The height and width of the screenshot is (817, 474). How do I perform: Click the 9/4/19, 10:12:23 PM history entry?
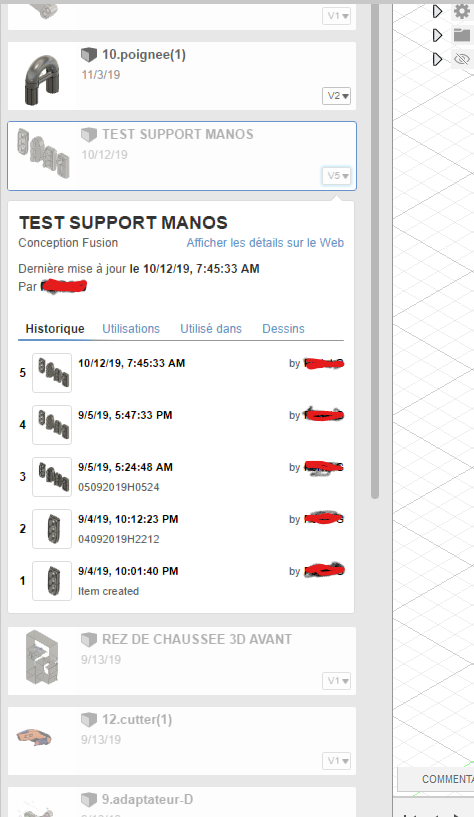[128, 519]
